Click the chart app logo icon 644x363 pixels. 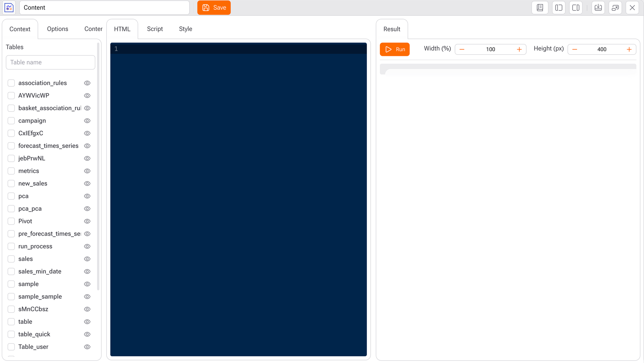pos(9,8)
